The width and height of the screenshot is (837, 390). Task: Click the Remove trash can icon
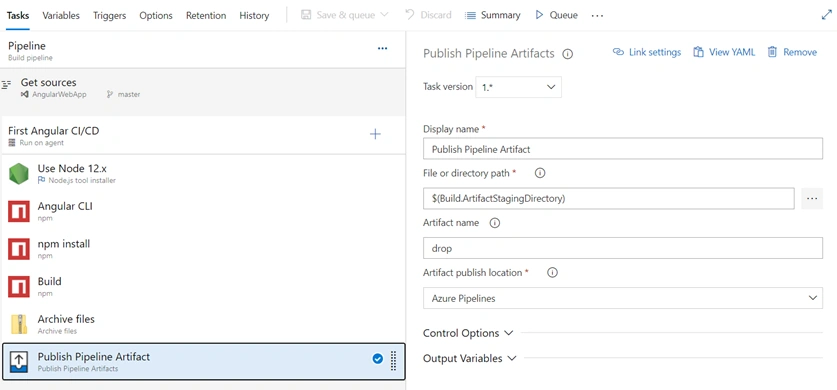click(772, 52)
